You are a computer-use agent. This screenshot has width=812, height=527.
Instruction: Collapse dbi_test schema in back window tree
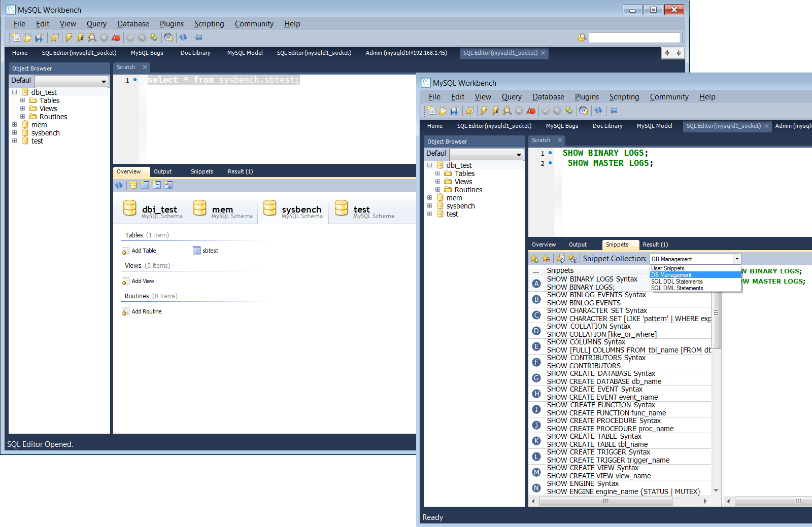15,92
